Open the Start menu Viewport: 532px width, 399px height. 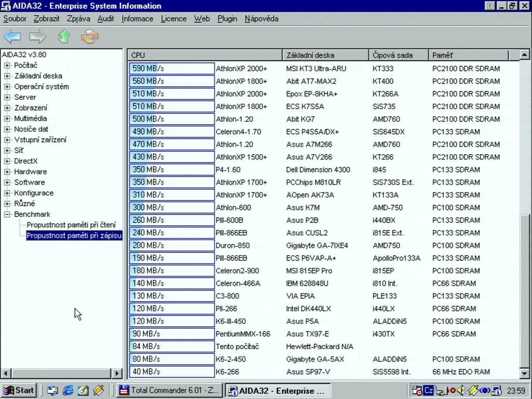click(x=19, y=391)
